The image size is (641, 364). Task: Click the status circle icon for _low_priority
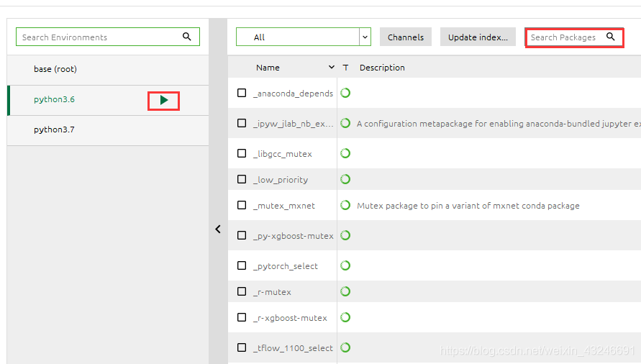click(345, 179)
